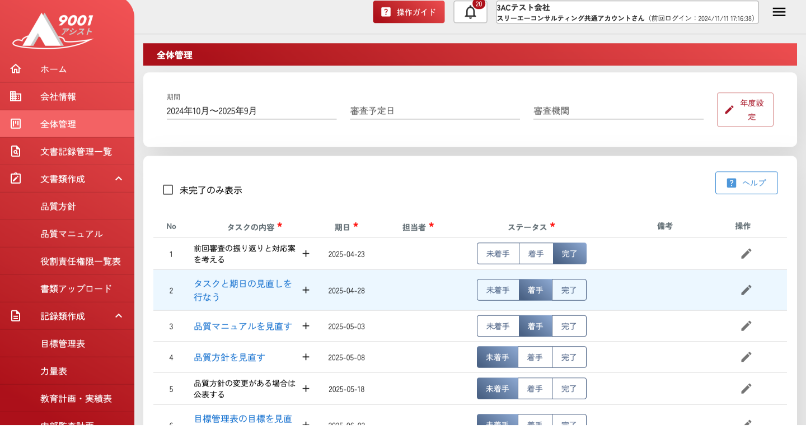Click the ヘルプ button
Viewport: 806px width, 426px height.
click(746, 183)
